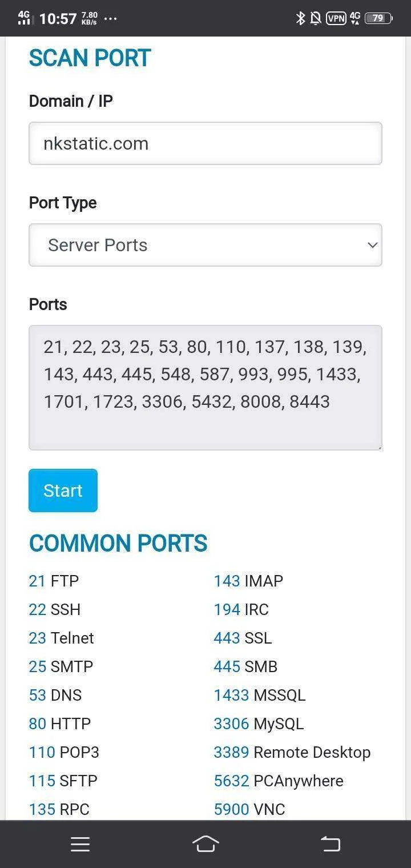The height and width of the screenshot is (868, 411).
Task: Tap the Android back navigation icon
Action: click(331, 843)
